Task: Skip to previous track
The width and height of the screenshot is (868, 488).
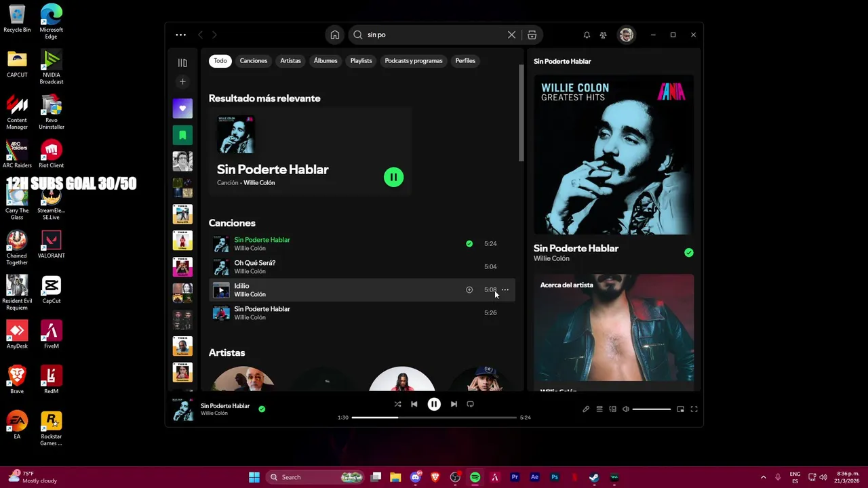Action: coord(414,404)
